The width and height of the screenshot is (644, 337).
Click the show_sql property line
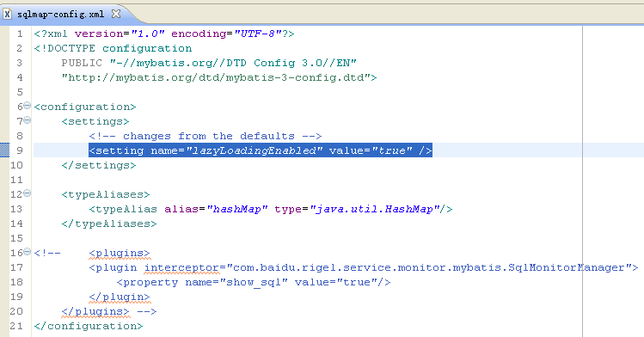[x=254, y=282]
